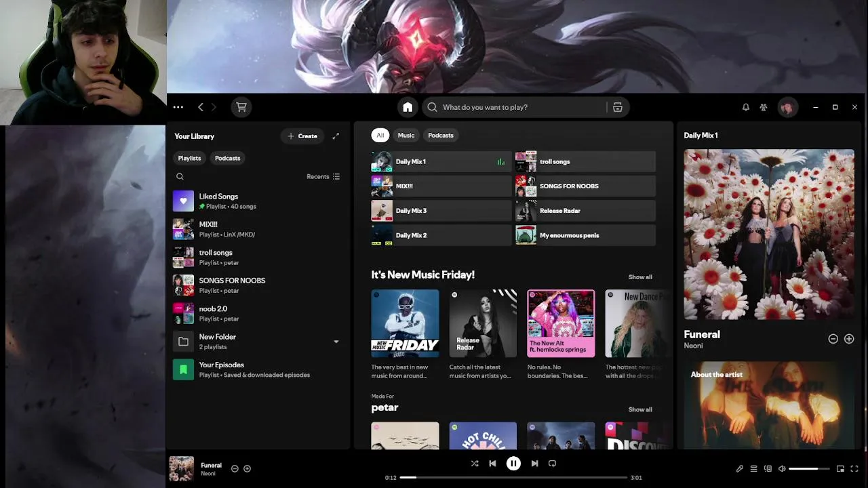
Task: Filter library by Playlists
Action: pos(189,158)
